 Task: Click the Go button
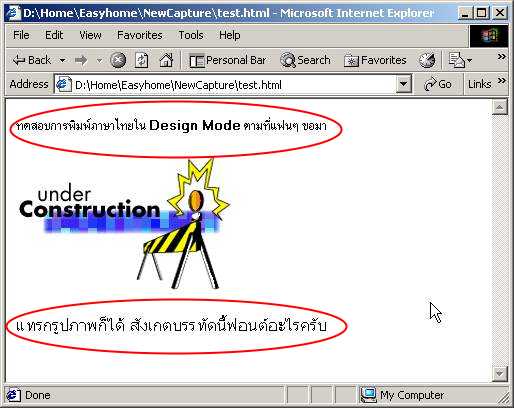(x=438, y=84)
